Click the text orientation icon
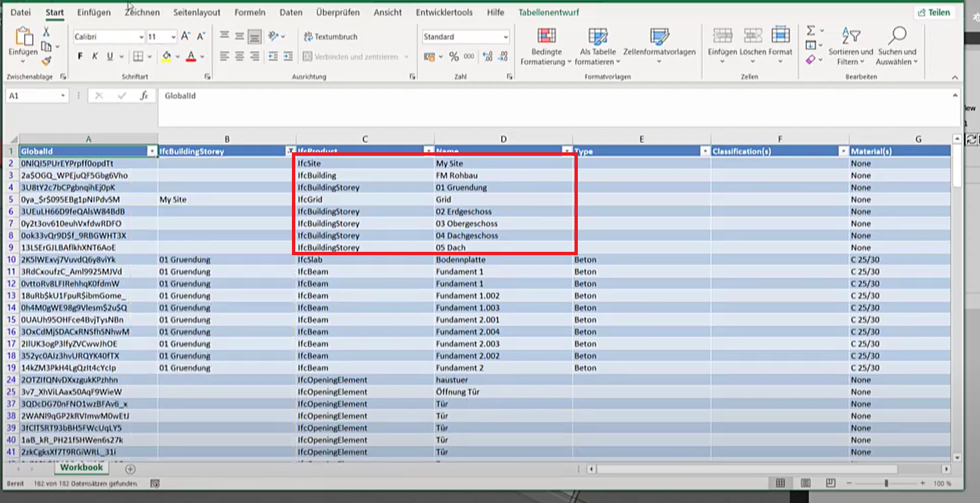Image resolution: width=980 pixels, height=503 pixels. click(x=273, y=37)
